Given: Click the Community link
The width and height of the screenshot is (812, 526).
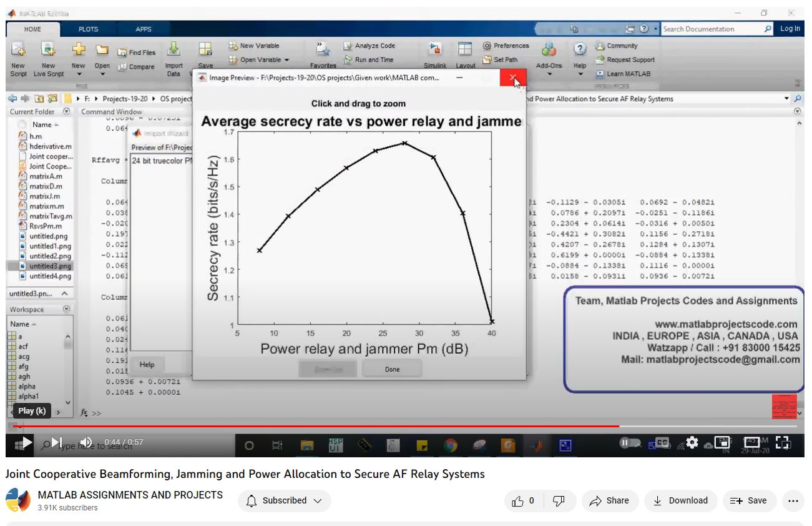Looking at the screenshot, I should (x=617, y=46).
